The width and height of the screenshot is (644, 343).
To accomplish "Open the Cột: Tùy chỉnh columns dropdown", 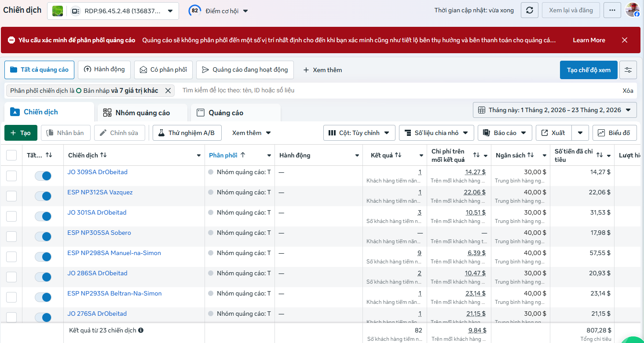I will [359, 133].
